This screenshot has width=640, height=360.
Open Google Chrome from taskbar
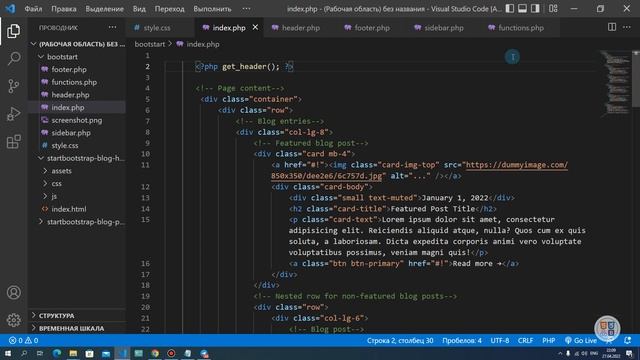(155, 353)
